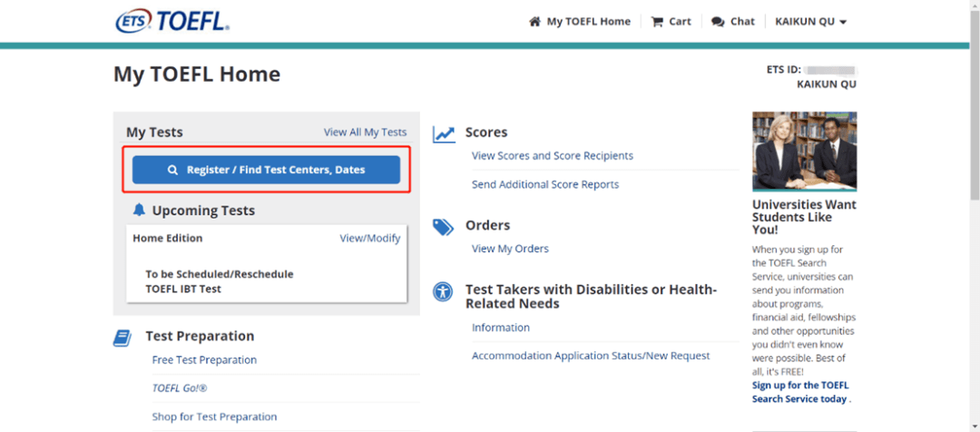Click the home icon beside My TOEFL Home
Image resolution: width=980 pixels, height=432 pixels.
pyautogui.click(x=534, y=21)
